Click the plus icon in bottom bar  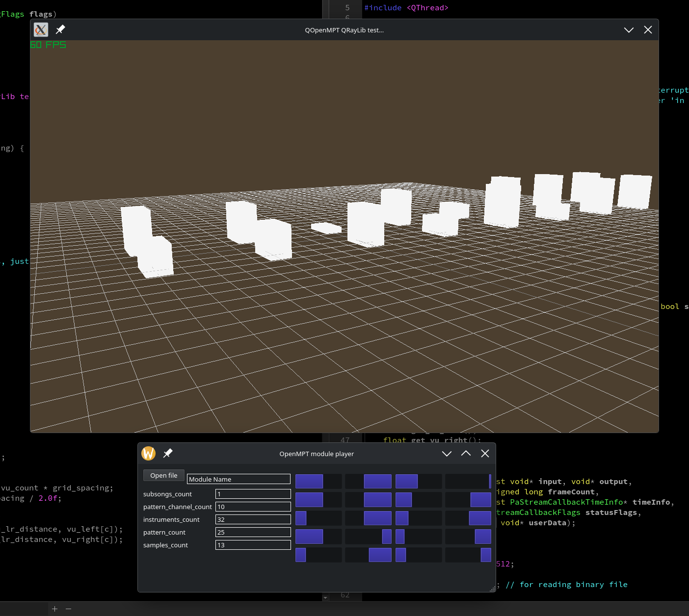coord(54,609)
